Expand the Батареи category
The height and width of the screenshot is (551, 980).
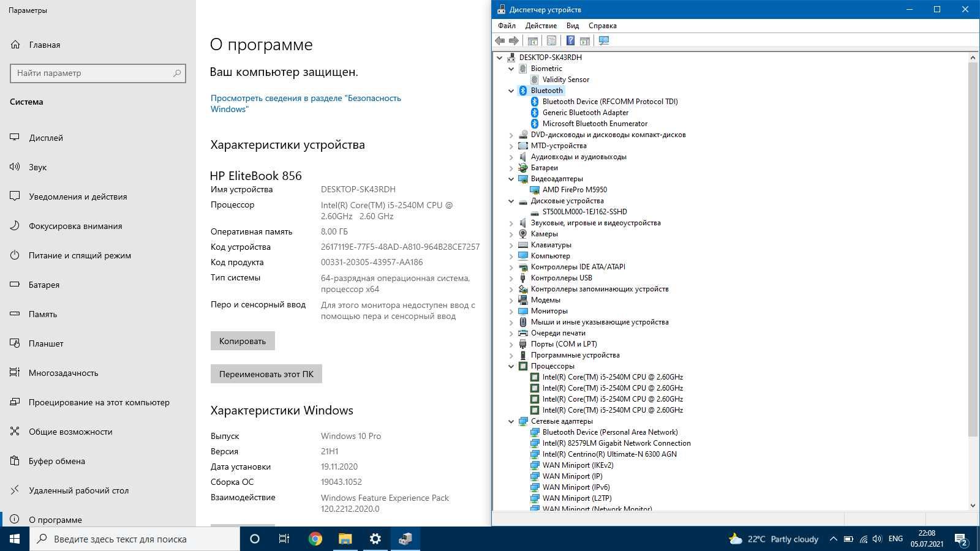click(x=511, y=168)
